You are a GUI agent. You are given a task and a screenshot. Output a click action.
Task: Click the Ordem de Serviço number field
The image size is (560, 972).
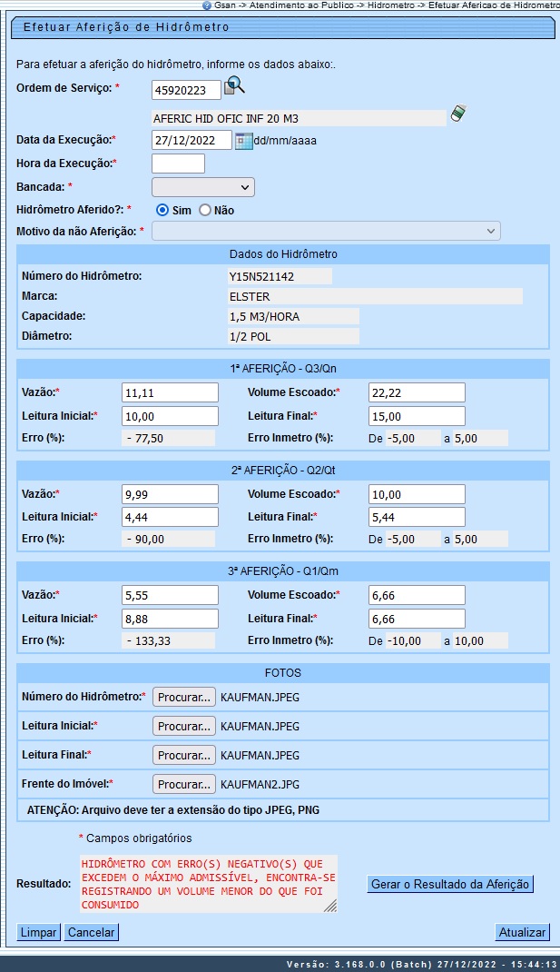coord(186,89)
